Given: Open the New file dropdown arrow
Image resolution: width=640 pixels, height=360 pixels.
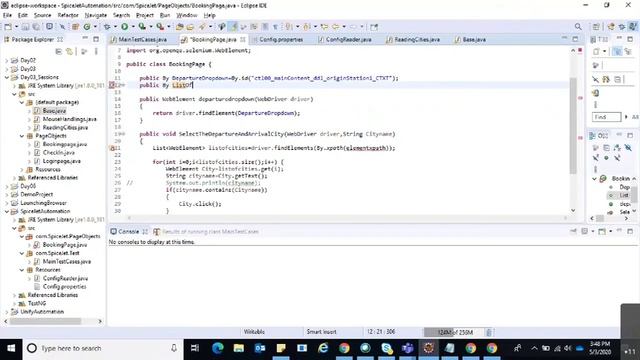Looking at the screenshot, I should pyautogui.click(x=16, y=27).
